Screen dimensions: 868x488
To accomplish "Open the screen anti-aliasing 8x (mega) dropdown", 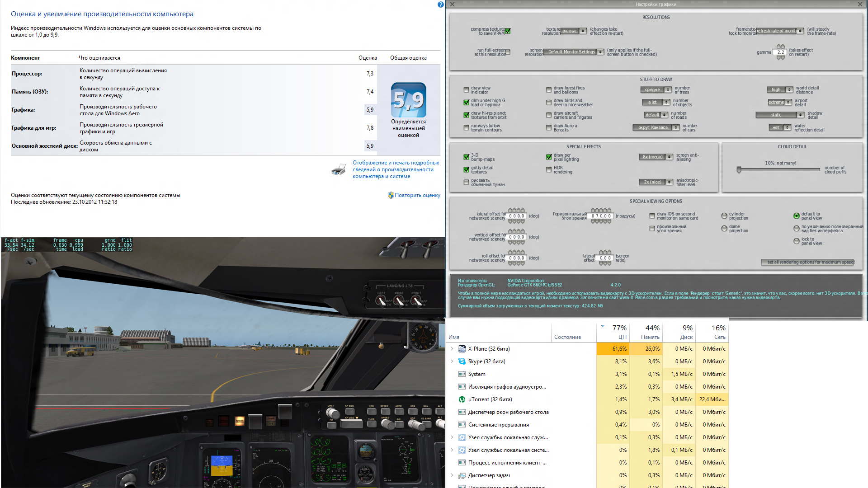I will (656, 157).
